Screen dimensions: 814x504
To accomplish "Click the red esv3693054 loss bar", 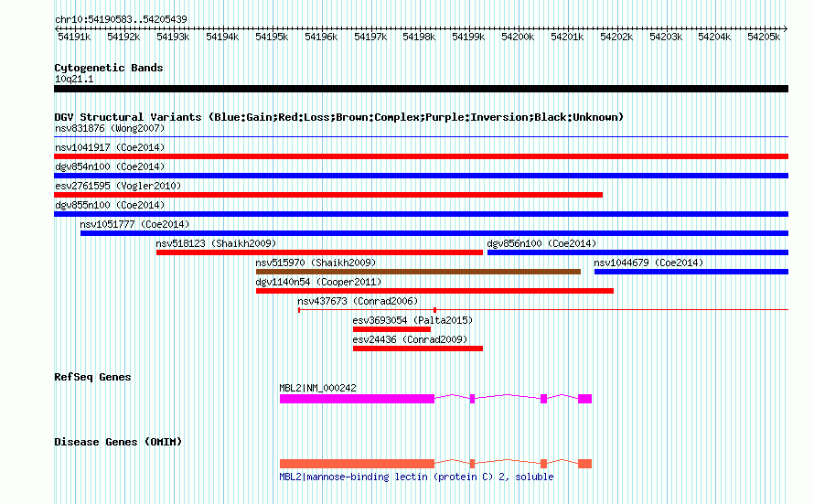I will [392, 329].
